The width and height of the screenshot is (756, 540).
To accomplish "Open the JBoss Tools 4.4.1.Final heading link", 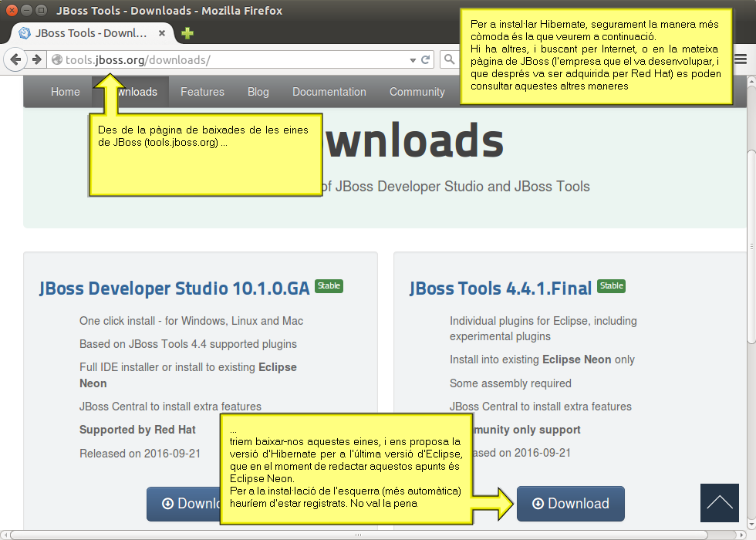I will [x=501, y=289].
